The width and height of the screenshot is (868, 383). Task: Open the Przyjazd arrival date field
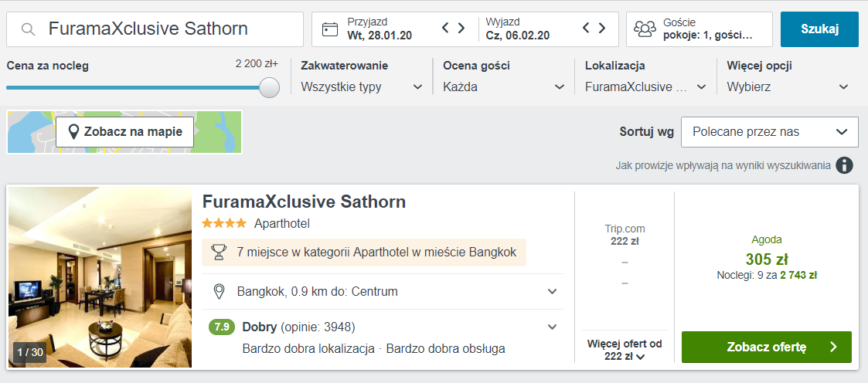(380, 29)
